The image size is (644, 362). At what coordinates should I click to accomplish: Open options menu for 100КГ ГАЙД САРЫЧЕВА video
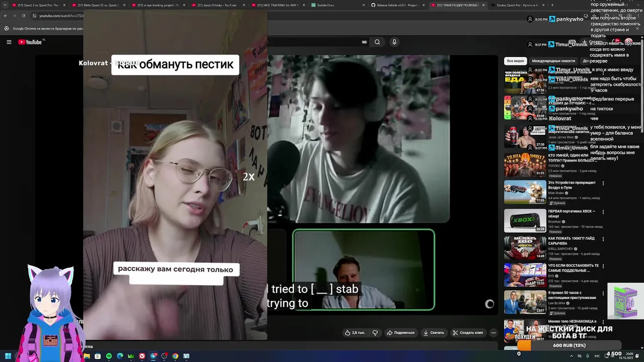click(x=603, y=239)
